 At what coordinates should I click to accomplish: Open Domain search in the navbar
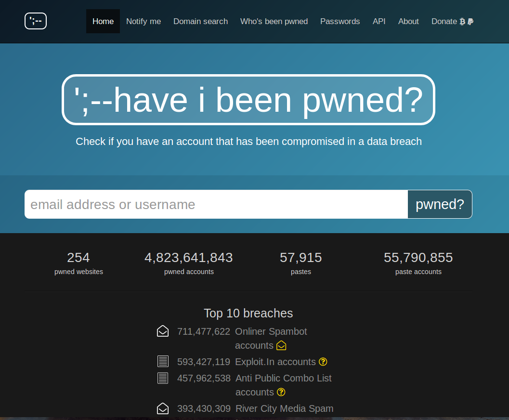(201, 21)
